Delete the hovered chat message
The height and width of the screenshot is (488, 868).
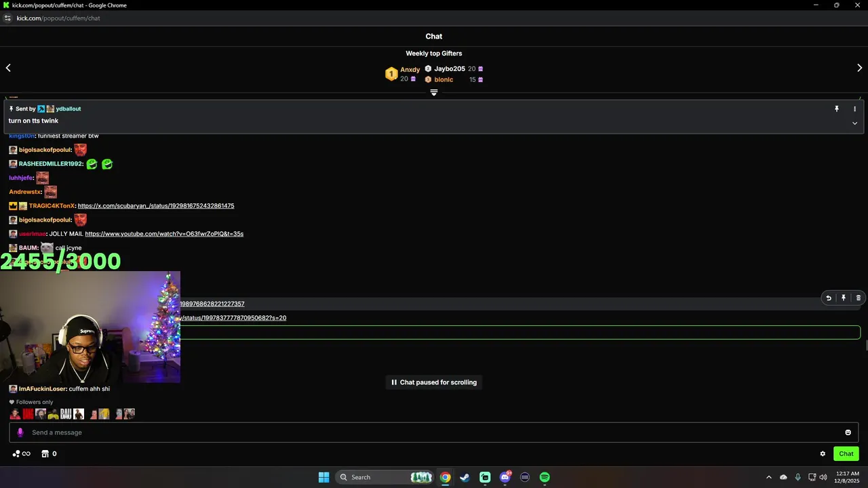(x=859, y=298)
